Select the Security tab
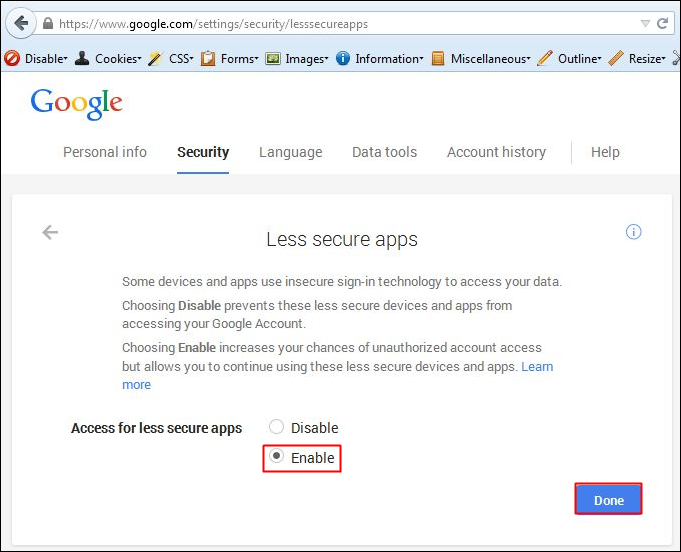The image size is (681, 552). pos(203,152)
